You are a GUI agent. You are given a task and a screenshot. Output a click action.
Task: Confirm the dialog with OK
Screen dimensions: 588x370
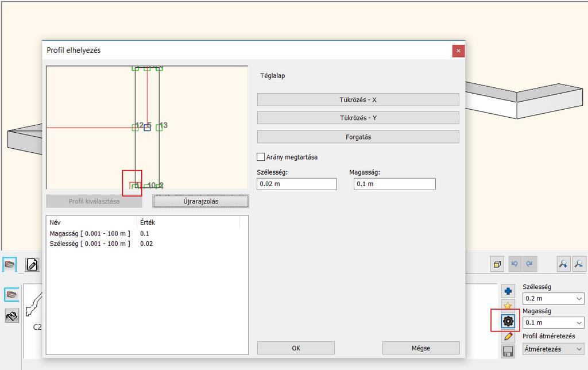pyautogui.click(x=296, y=348)
